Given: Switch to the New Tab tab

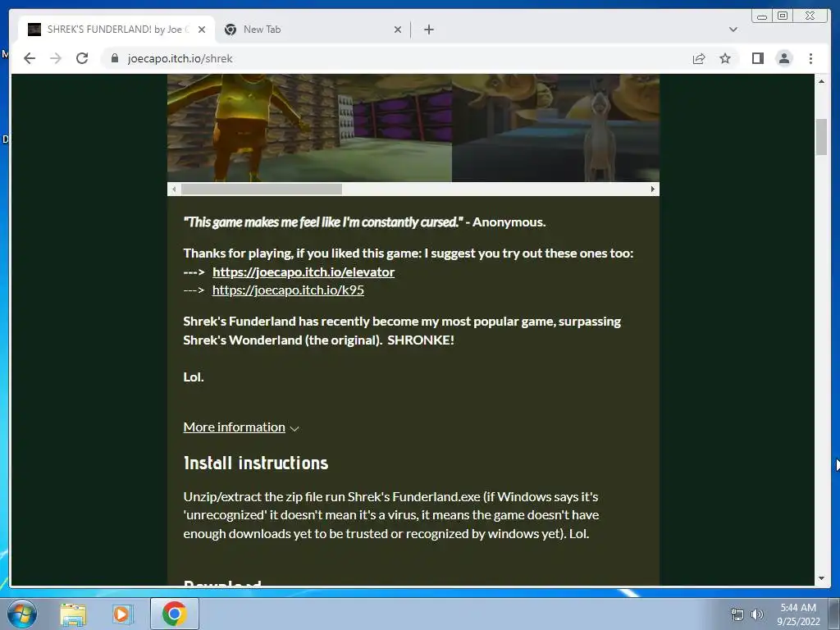Looking at the screenshot, I should (313, 30).
